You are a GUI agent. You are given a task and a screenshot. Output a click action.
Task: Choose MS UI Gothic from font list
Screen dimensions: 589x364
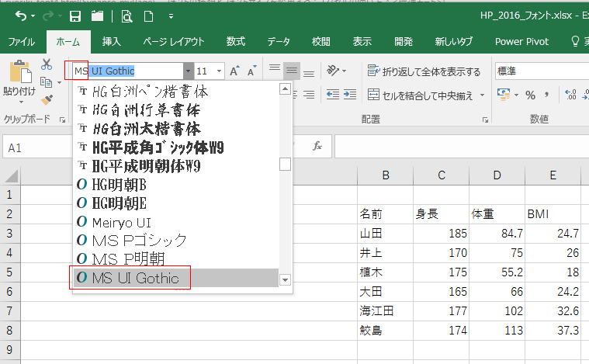click(x=136, y=278)
